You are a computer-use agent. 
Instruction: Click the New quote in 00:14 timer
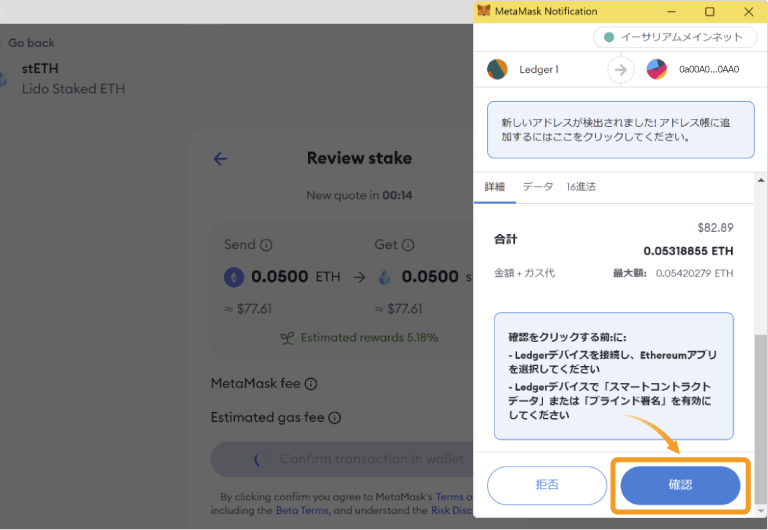(359, 195)
